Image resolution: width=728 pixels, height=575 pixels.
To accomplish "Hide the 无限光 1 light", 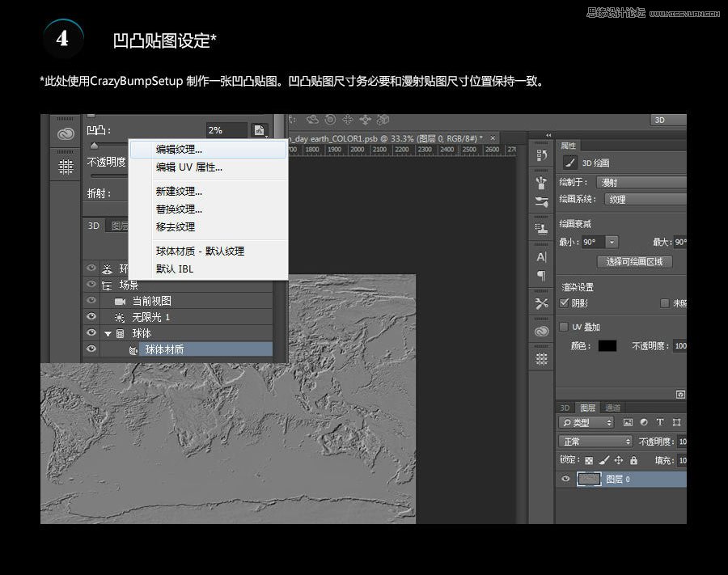I will tap(91, 316).
